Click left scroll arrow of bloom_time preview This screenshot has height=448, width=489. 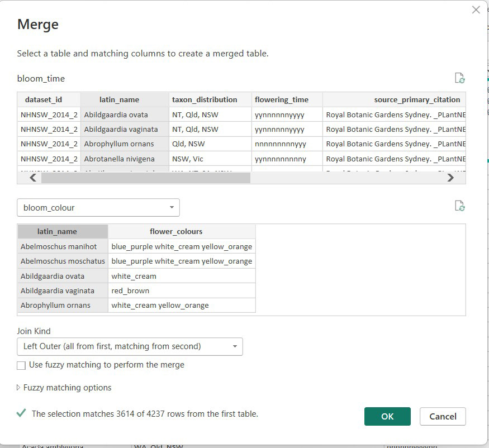coord(33,178)
